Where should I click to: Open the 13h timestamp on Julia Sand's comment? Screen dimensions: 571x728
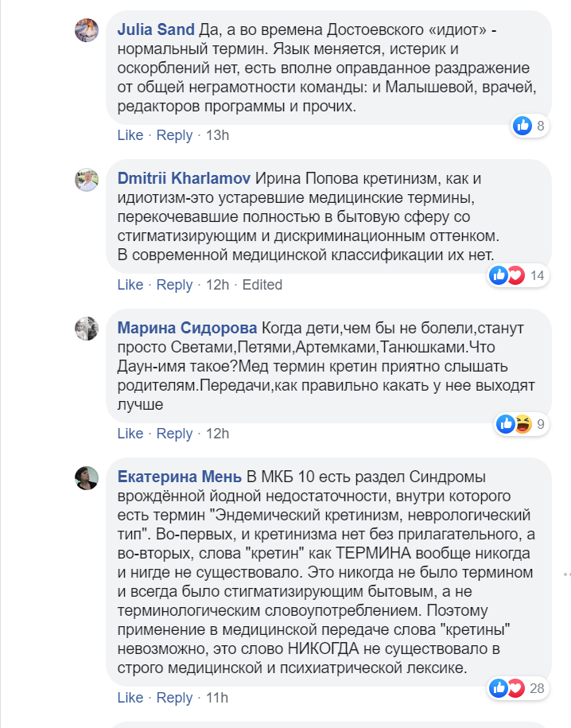(218, 135)
